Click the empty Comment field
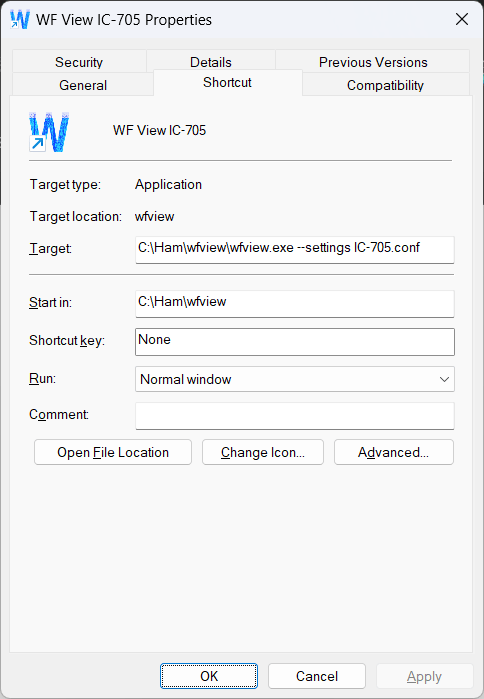 tap(295, 416)
